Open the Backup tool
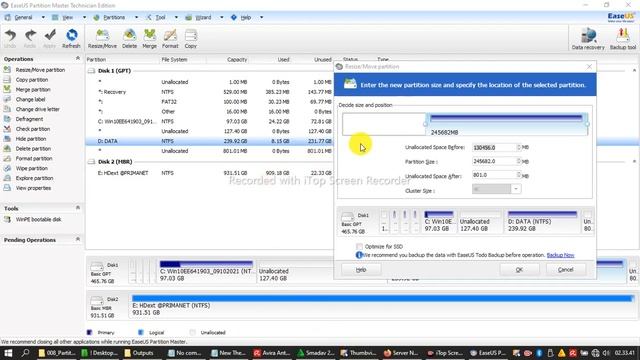The height and width of the screenshot is (360, 640). tap(623, 39)
